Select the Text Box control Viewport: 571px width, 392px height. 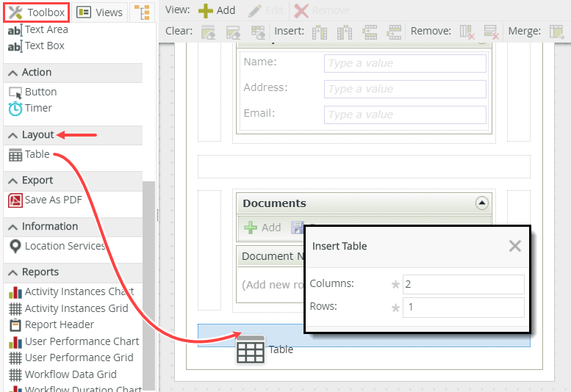[36, 46]
